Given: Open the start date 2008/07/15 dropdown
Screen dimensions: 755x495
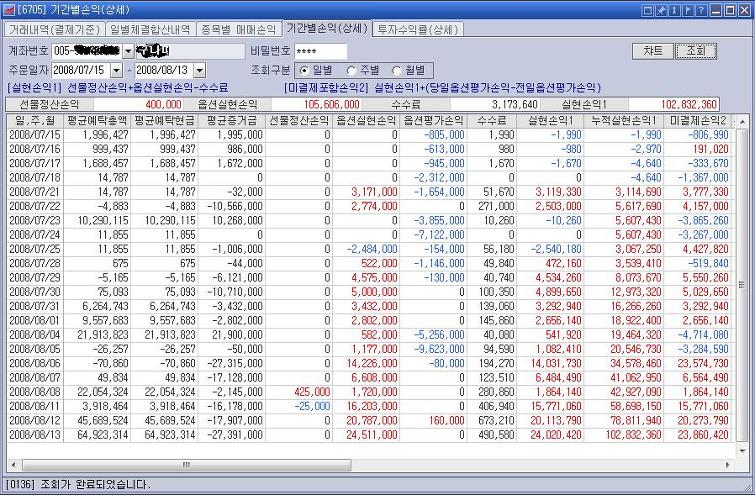Looking at the screenshot, I should pos(116,70).
